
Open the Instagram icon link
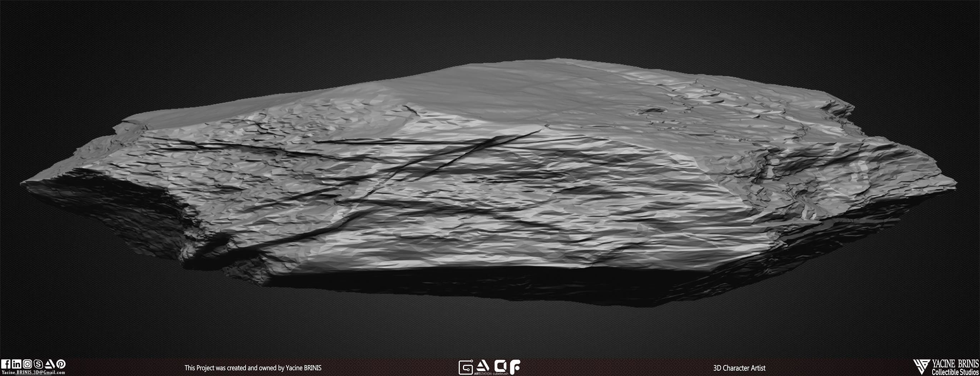28,364
